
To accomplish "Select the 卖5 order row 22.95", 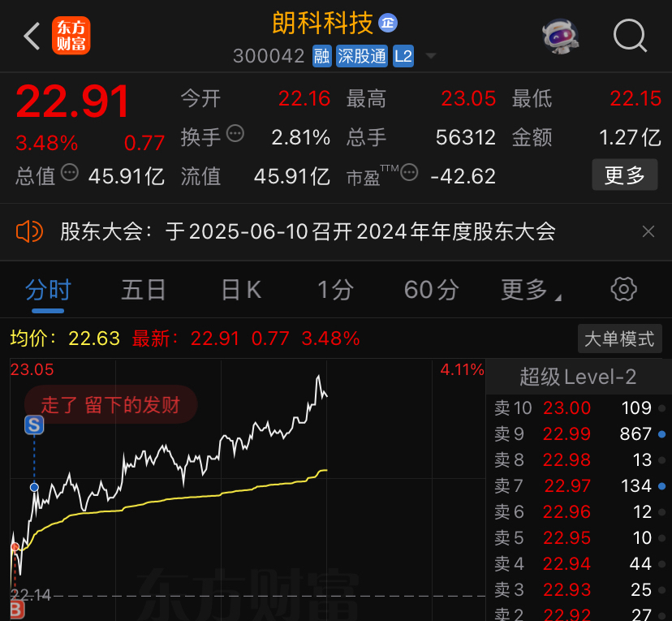I will click(x=579, y=538).
